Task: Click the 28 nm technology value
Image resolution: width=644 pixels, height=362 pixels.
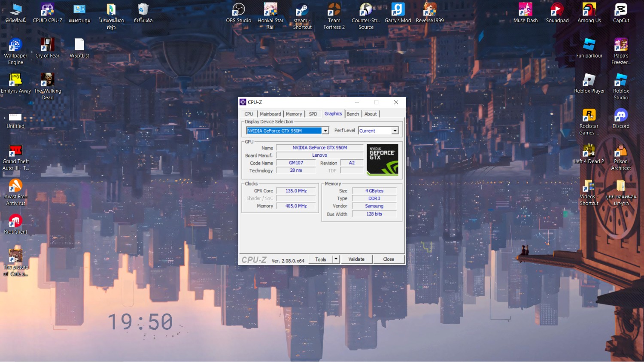Action: pyautogui.click(x=296, y=170)
